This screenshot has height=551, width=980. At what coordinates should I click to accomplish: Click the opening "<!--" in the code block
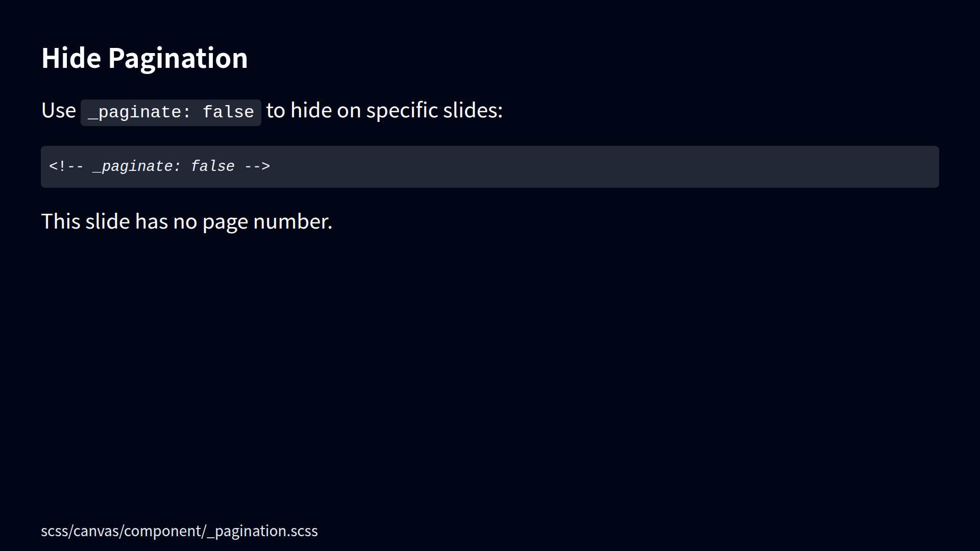coord(66,166)
